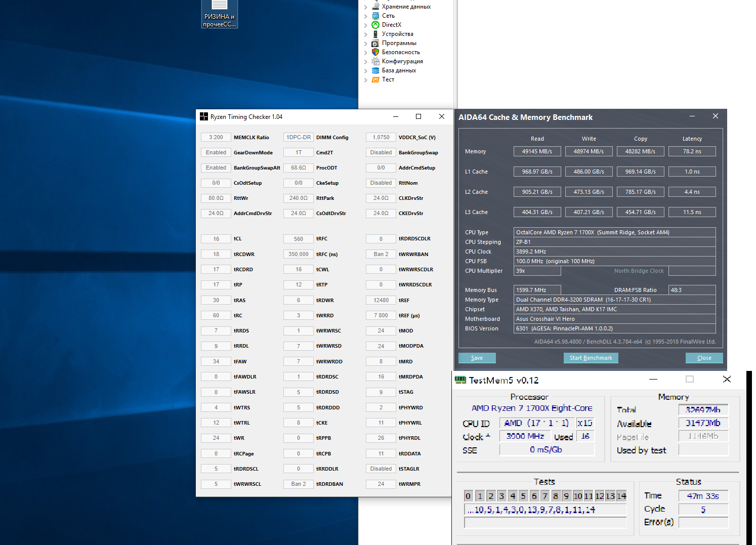Click the tCL value field

point(216,239)
